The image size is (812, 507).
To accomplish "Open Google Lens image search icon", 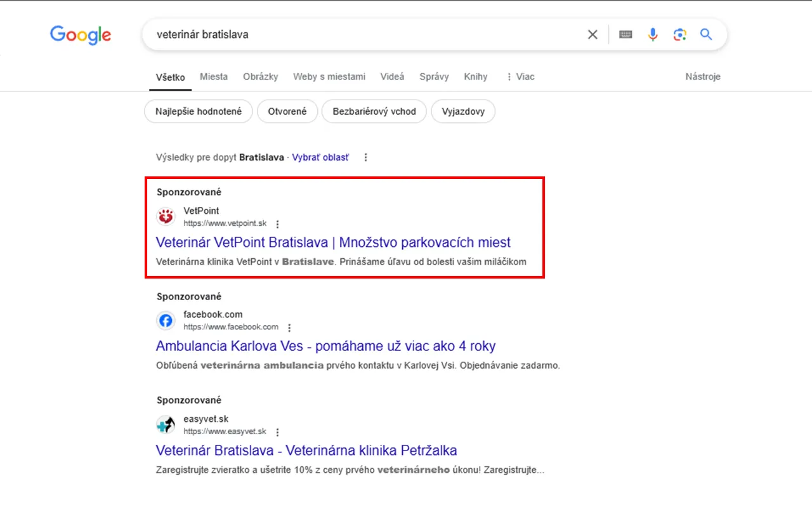I will [x=680, y=34].
